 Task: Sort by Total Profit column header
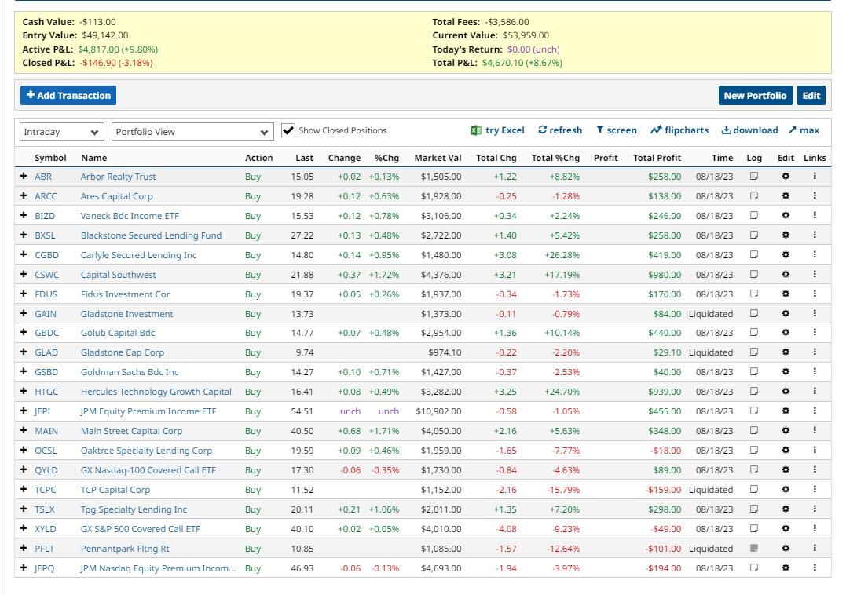(x=657, y=158)
